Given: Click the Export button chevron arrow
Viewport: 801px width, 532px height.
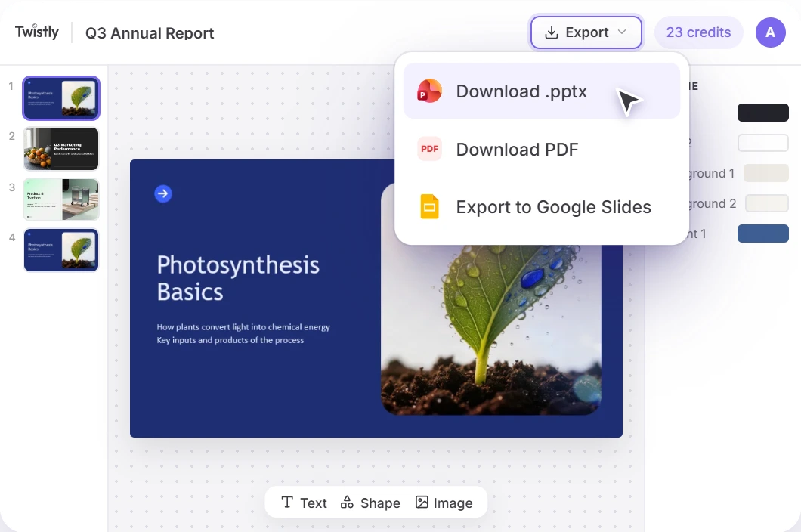Looking at the screenshot, I should pos(622,32).
